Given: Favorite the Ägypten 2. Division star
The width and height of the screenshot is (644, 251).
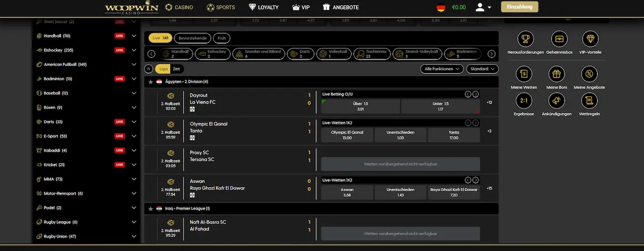Looking at the screenshot, I should [x=151, y=82].
